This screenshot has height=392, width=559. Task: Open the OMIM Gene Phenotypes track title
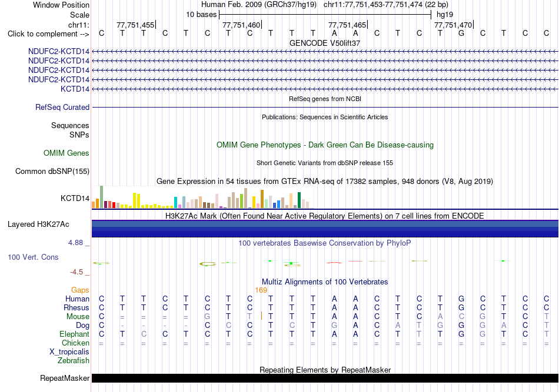[325, 145]
